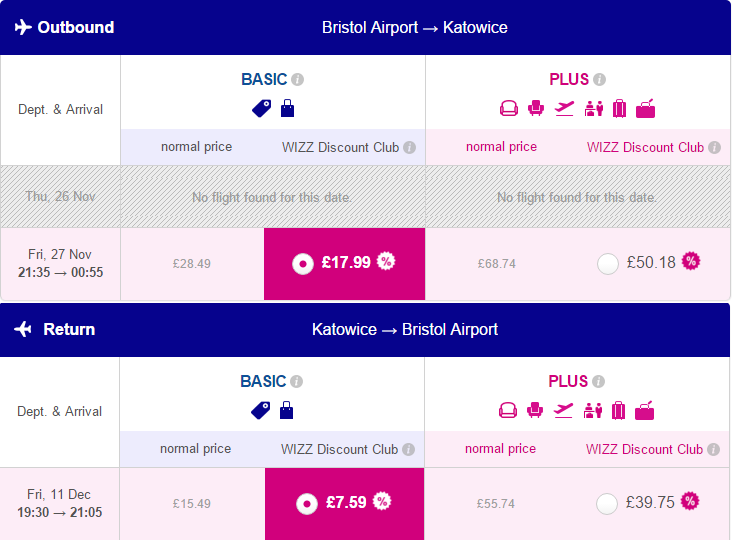This screenshot has width=733, height=542.
Task: Click info icon next to outbound PLUS
Action: pos(599,79)
